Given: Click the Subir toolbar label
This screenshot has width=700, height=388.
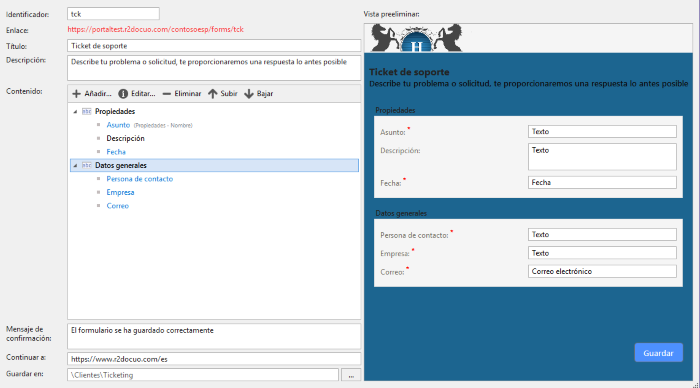Looking at the screenshot, I should coord(229,94).
